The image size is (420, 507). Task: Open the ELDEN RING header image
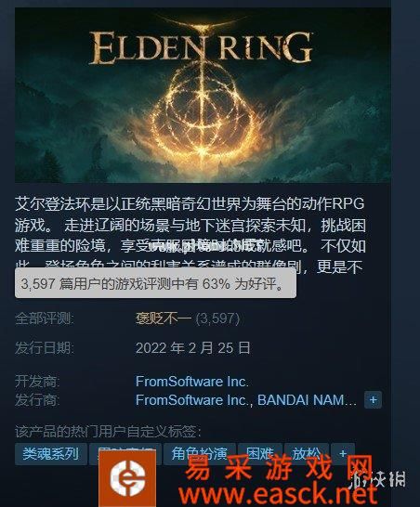[x=203, y=95]
